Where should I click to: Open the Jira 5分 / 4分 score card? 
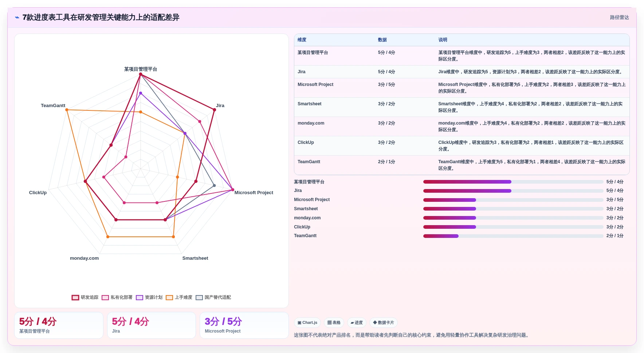click(152, 325)
